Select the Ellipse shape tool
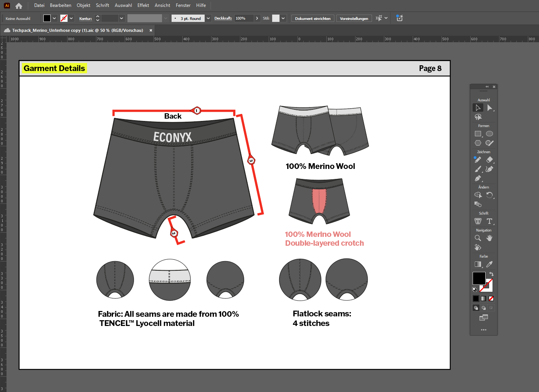 [489, 134]
